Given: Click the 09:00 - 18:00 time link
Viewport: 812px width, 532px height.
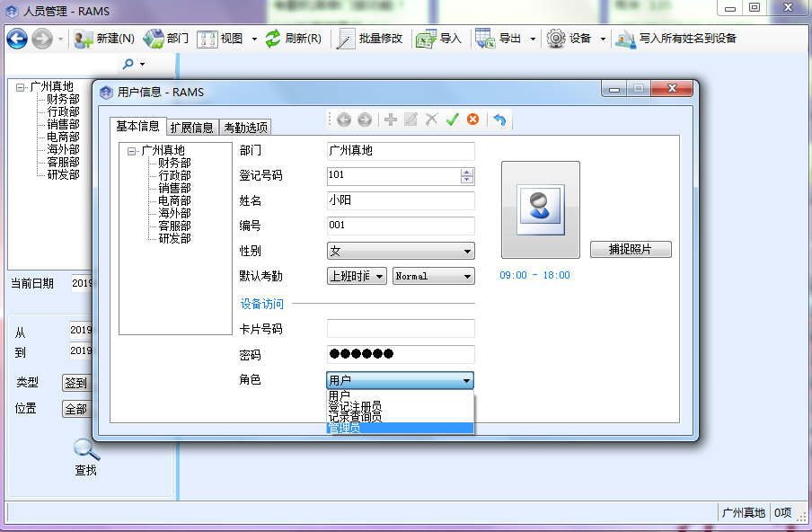Looking at the screenshot, I should coord(534,276).
